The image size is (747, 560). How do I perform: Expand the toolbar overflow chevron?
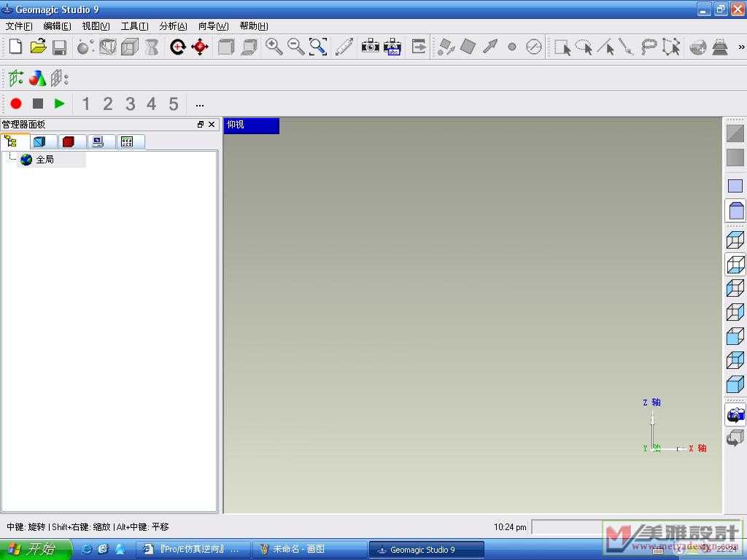click(741, 47)
